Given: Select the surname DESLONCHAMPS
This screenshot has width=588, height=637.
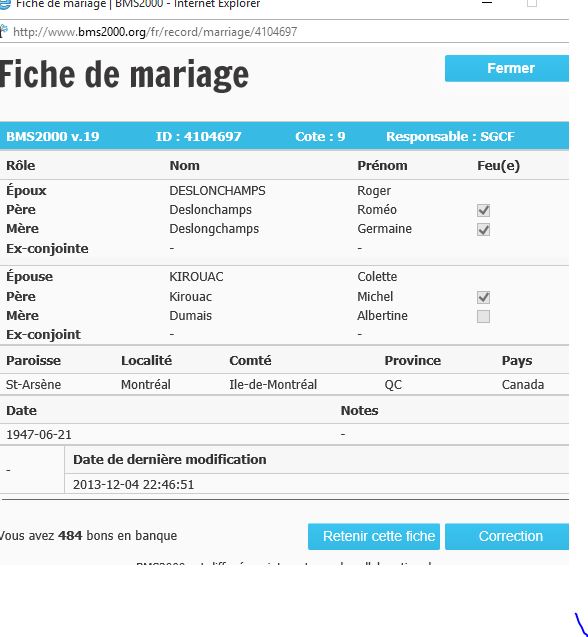Looking at the screenshot, I should [217, 191].
